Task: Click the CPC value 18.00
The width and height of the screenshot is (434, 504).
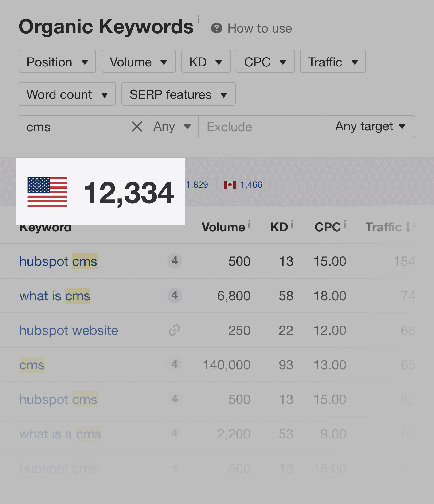Action: [330, 296]
